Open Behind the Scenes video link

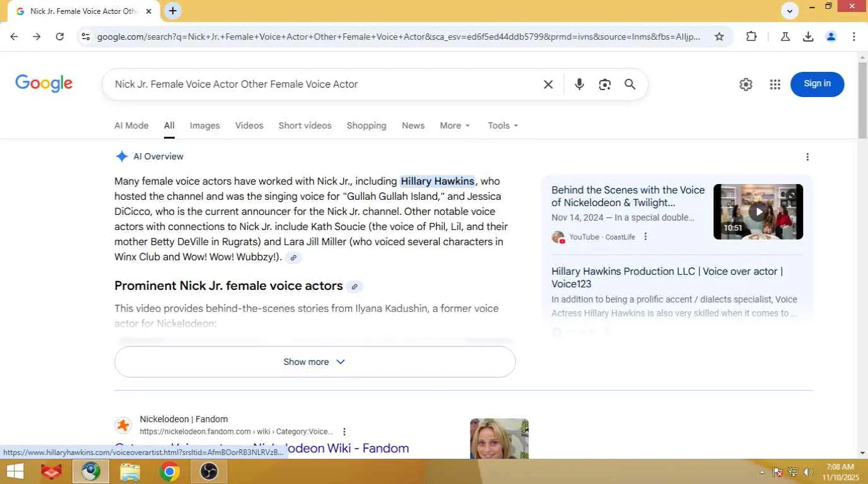[x=628, y=197]
